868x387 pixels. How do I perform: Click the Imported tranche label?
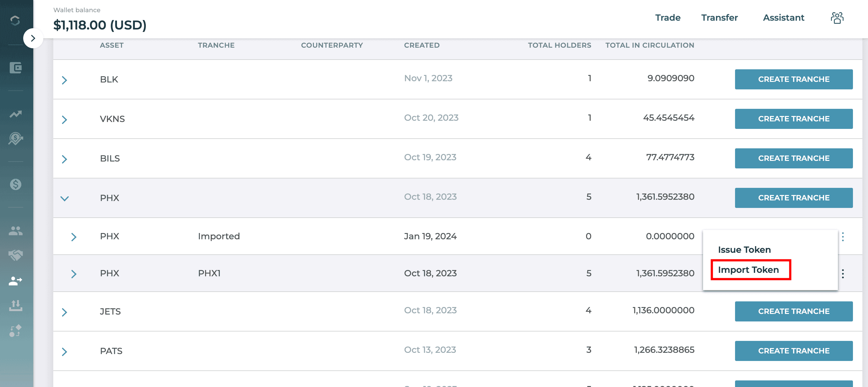pos(219,236)
